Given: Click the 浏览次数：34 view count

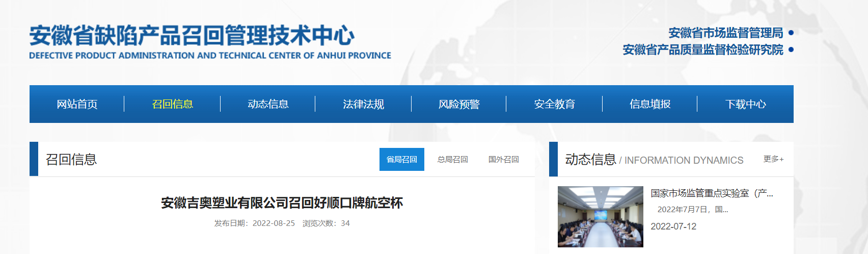Looking at the screenshot, I should tap(326, 223).
